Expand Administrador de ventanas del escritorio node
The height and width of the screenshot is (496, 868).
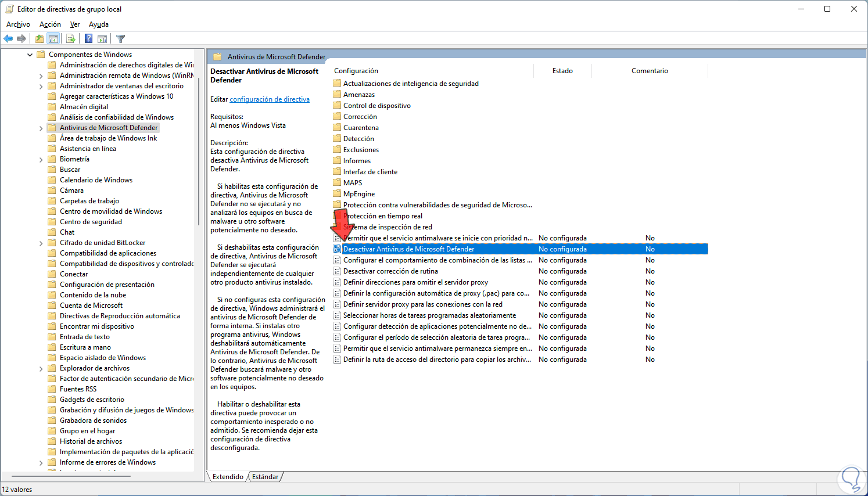pos(41,87)
